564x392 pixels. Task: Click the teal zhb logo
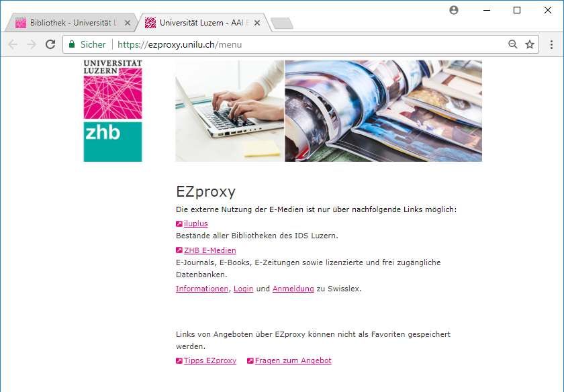click(113, 142)
